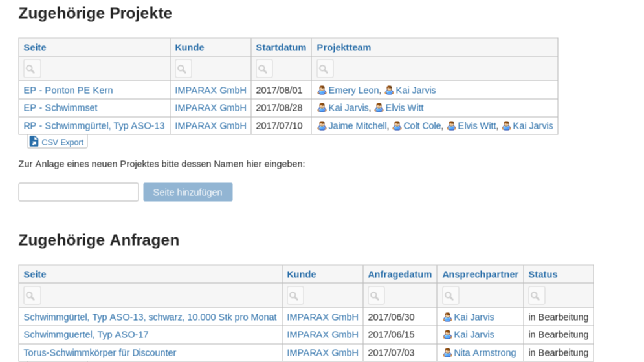Open Colt Cole user profile
The height and width of the screenshot is (362, 644).
point(422,126)
